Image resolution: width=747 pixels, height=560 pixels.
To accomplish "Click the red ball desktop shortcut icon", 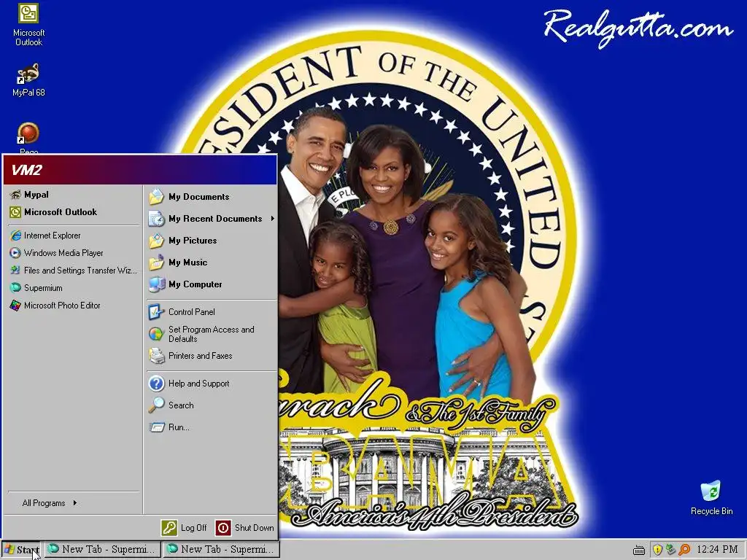I will tap(28, 133).
